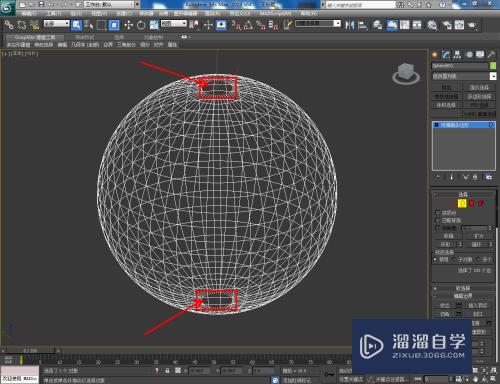Click the Render Production teapot icon
Image resolution: width=500 pixels, height=384 pixels.
pyautogui.click(x=472, y=25)
